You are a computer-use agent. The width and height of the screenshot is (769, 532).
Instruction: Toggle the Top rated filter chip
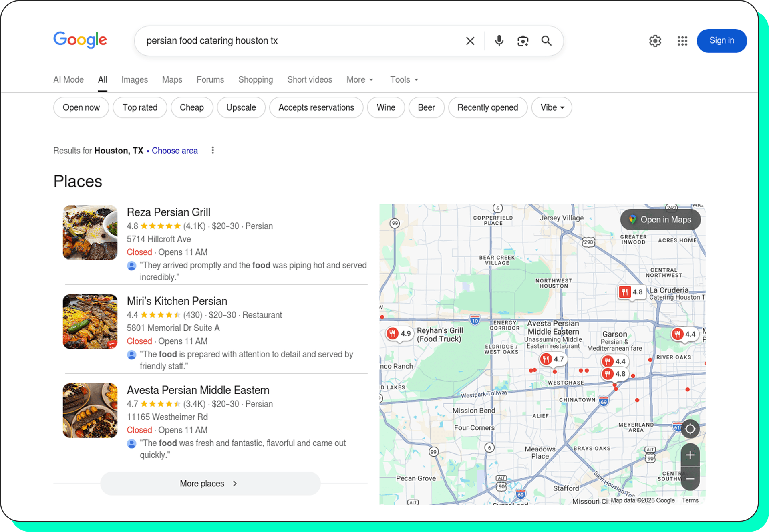click(x=140, y=107)
